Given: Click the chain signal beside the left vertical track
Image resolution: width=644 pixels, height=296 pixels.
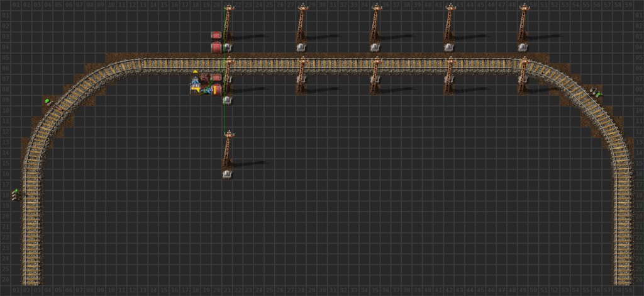Looking at the screenshot, I should coord(16,195).
